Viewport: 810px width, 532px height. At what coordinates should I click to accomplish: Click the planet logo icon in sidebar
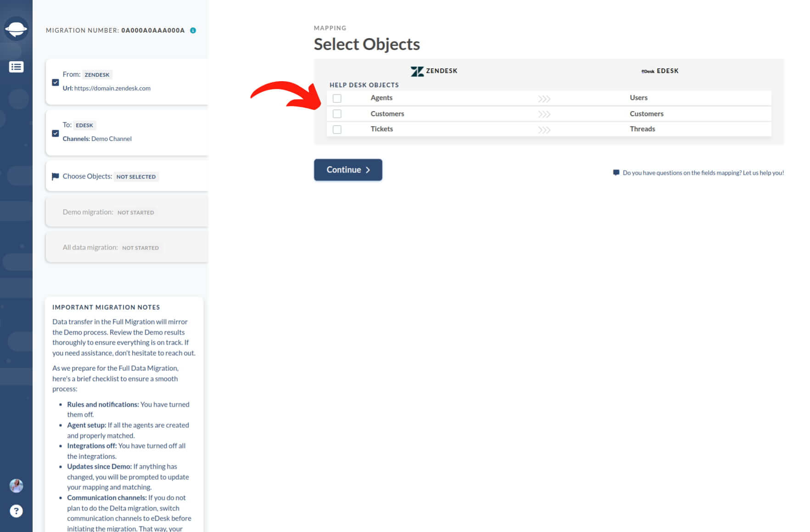(16, 29)
